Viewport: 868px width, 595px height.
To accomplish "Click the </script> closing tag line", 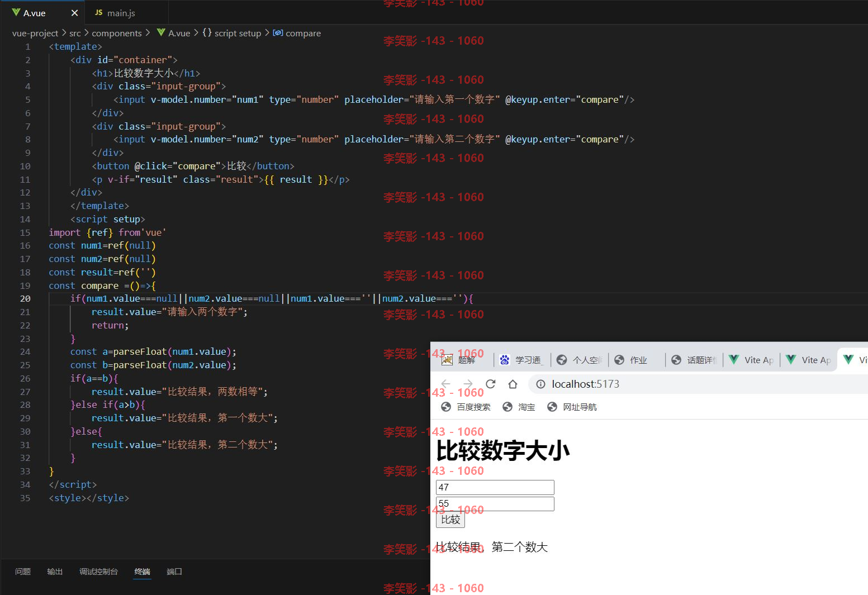I will pyautogui.click(x=73, y=484).
